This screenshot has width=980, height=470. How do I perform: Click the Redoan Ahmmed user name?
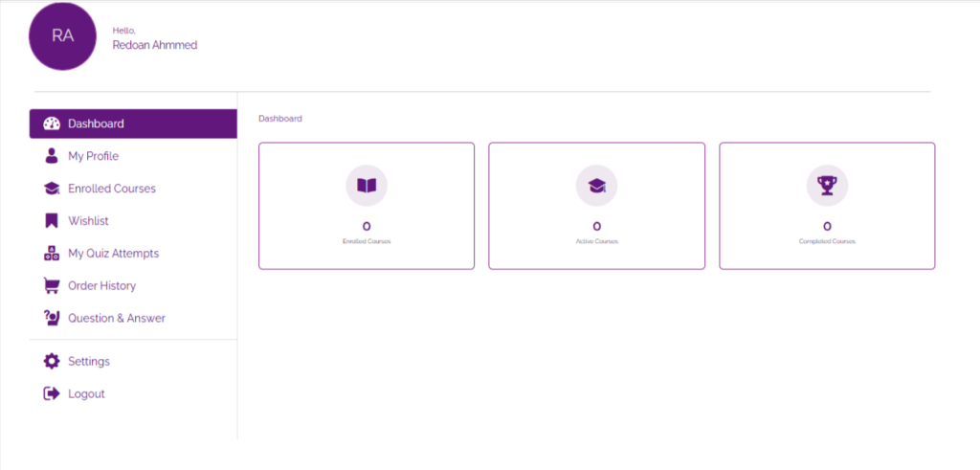click(x=155, y=45)
